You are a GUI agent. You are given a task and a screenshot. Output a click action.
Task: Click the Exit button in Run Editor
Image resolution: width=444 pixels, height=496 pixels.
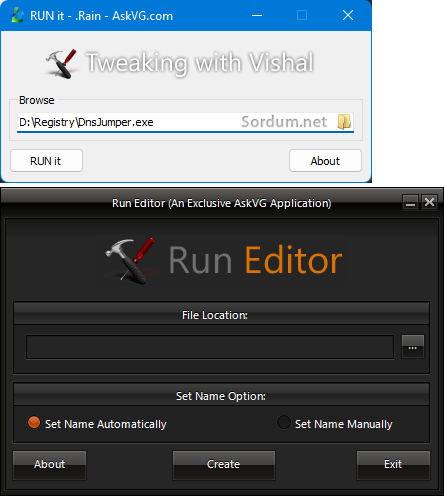point(393,465)
